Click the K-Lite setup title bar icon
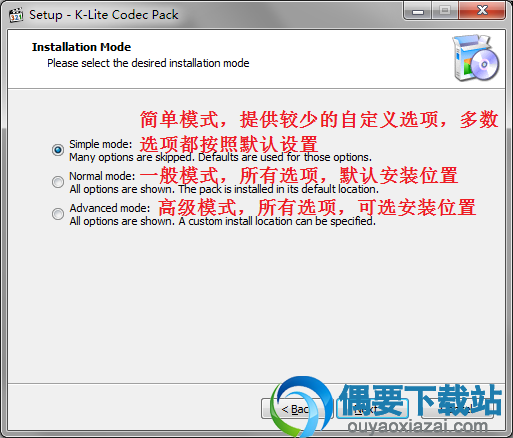Screen dimensions: 513x438 [16, 15]
